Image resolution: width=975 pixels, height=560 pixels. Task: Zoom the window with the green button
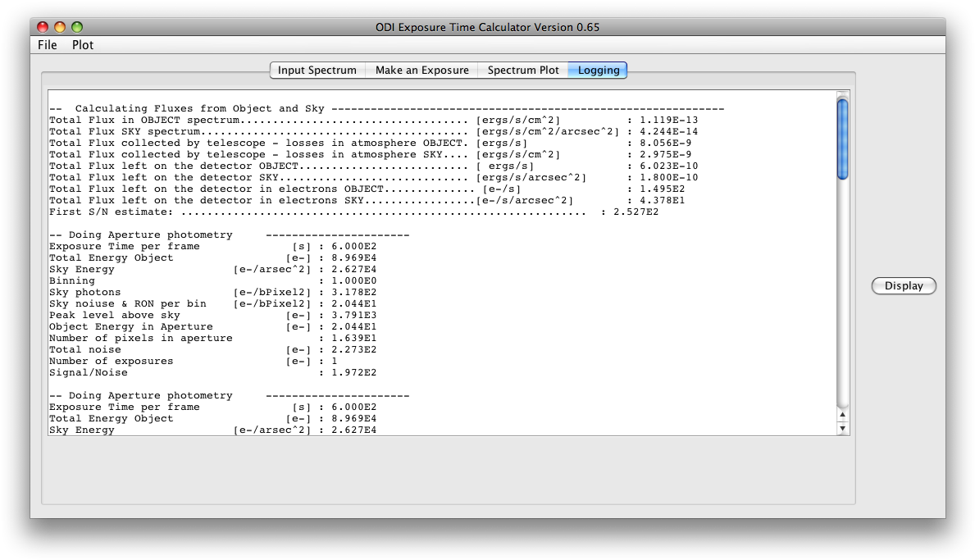tap(77, 27)
